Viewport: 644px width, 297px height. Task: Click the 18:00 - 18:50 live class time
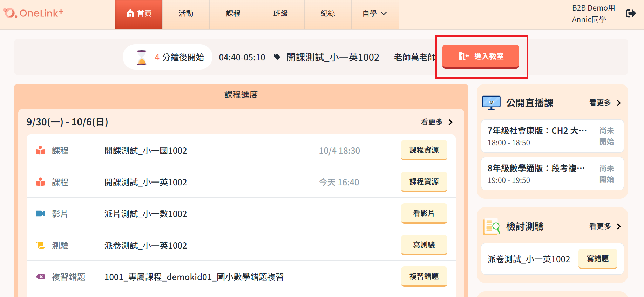tap(509, 143)
